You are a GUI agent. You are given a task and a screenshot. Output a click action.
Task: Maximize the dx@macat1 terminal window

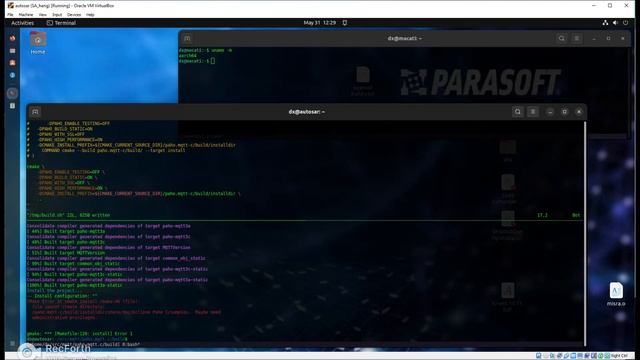(x=608, y=38)
